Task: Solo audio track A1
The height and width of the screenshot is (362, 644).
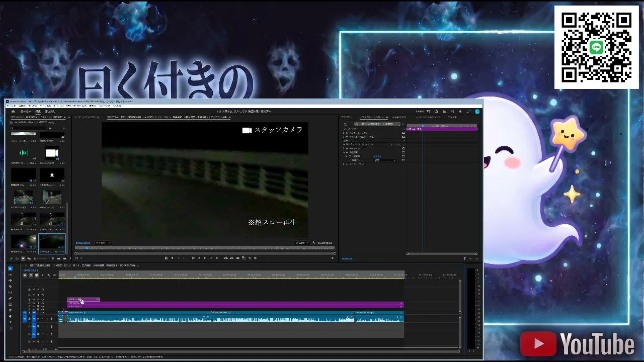Action: 47,318
